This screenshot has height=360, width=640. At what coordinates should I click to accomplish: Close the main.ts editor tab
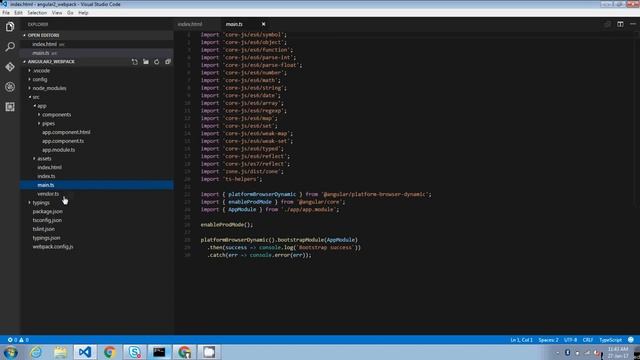pos(263,24)
